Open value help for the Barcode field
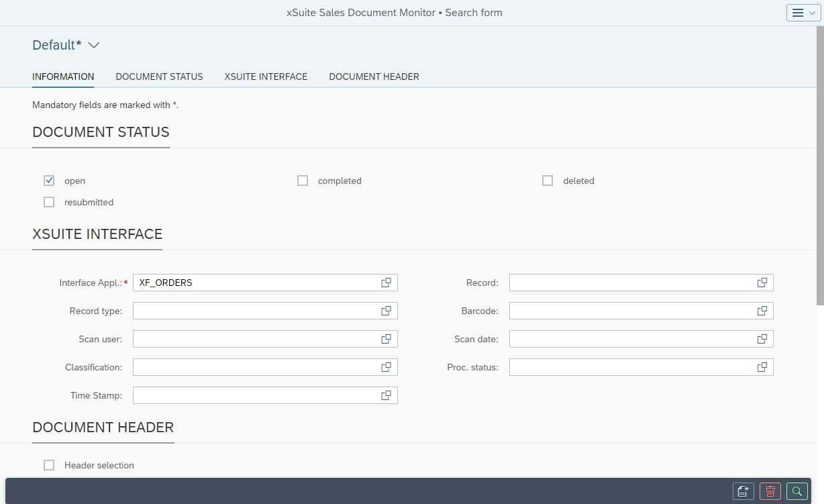 point(762,311)
